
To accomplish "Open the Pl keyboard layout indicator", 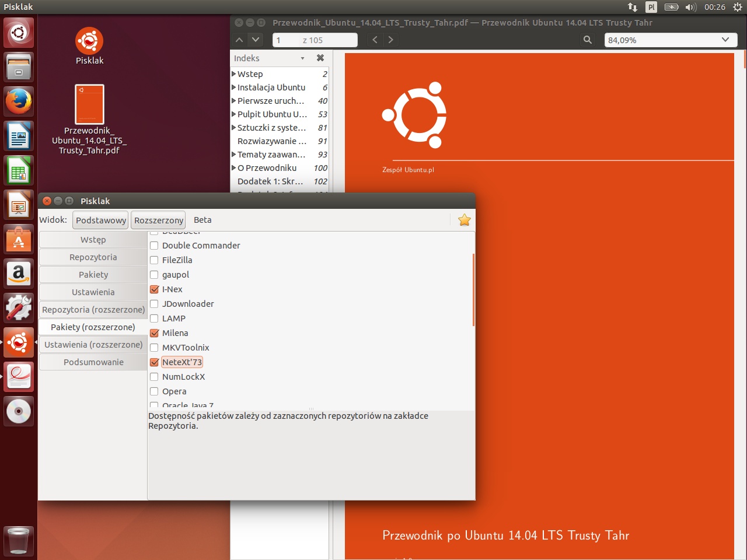I will (x=651, y=7).
